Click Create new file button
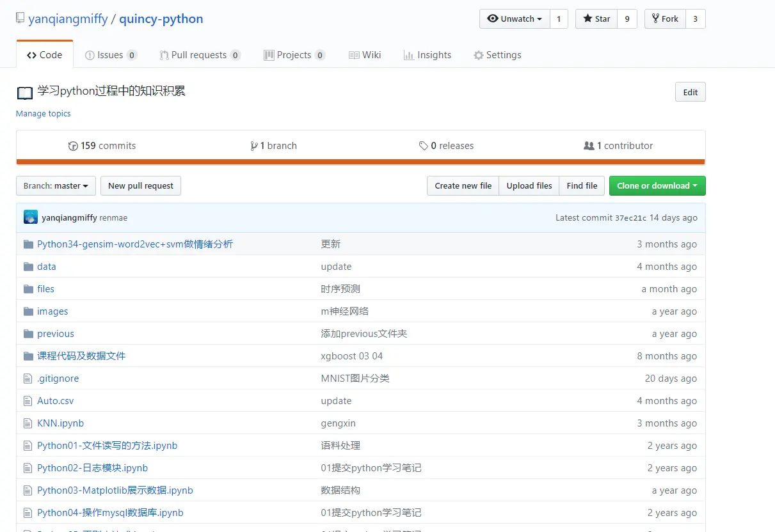The height and width of the screenshot is (532, 775). pyautogui.click(x=463, y=185)
